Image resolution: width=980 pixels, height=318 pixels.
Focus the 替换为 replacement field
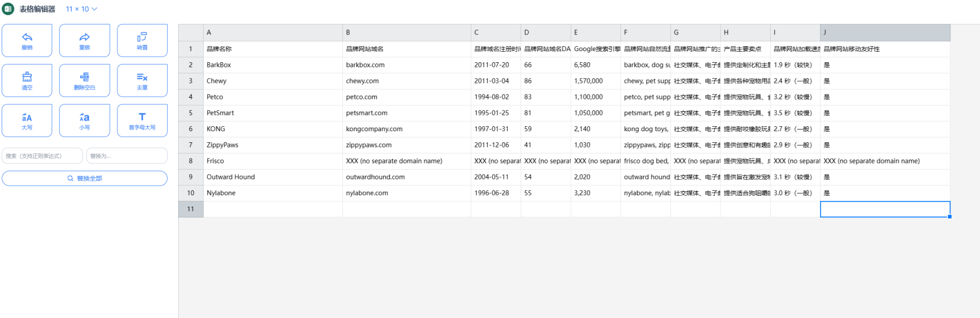point(127,156)
